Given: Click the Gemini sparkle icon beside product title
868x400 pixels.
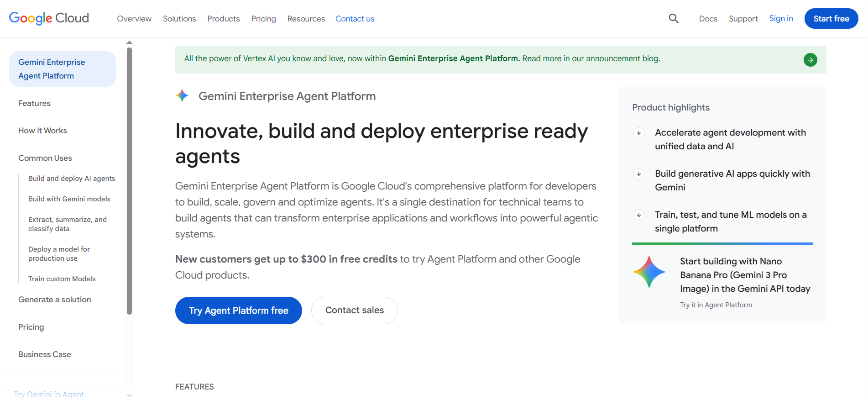Looking at the screenshot, I should 183,96.
